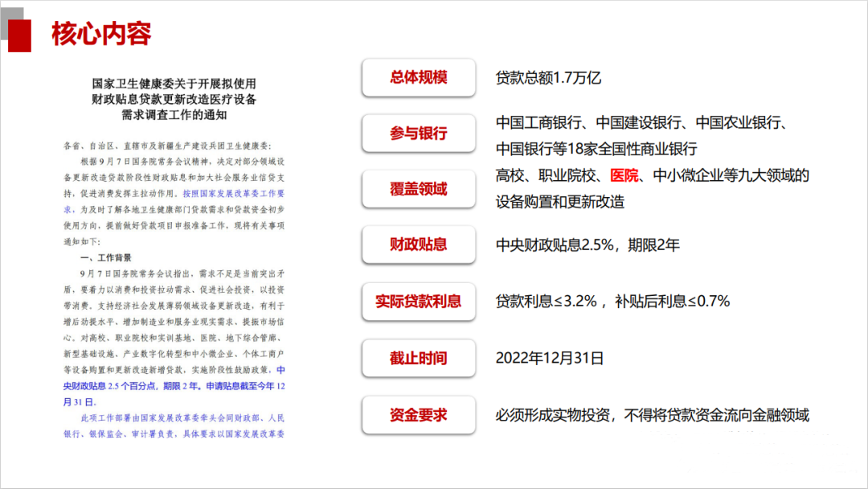Screen dimensions: 868x489
Task: Click the 财政贴息 label button
Action: point(418,245)
